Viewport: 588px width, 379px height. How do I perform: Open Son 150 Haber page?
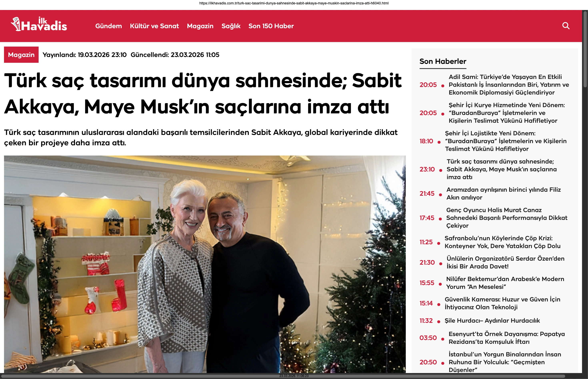point(271,26)
